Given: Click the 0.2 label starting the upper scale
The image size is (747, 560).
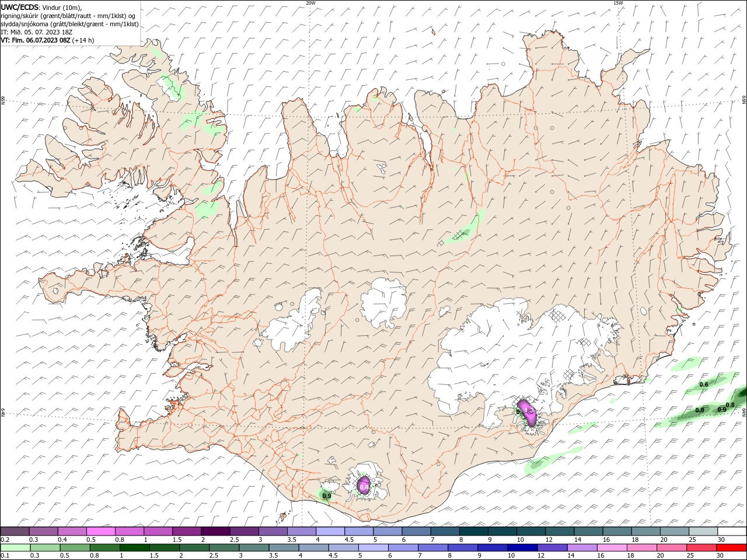Looking at the screenshot, I should coord(5,540).
